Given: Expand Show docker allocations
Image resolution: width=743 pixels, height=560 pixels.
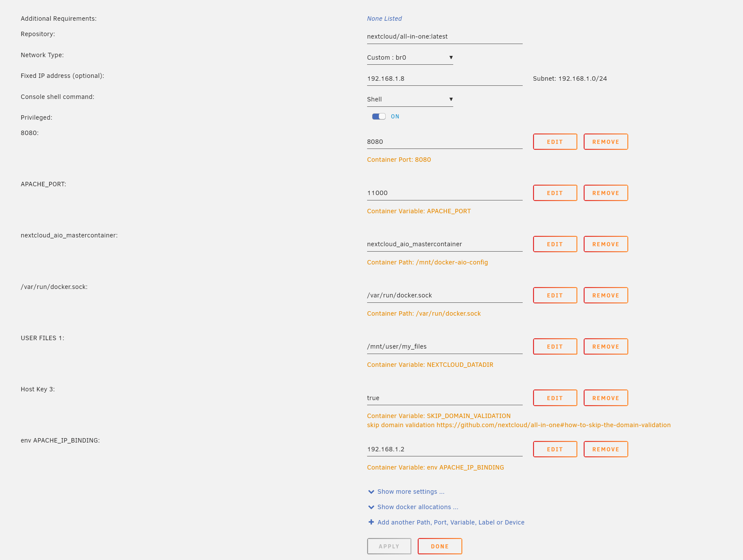Looking at the screenshot, I should pyautogui.click(x=417, y=507).
